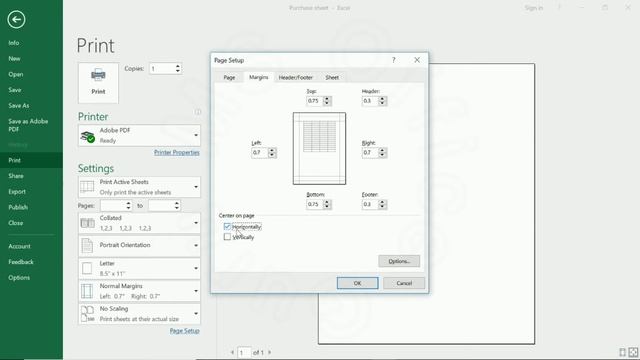Click the Options... button
Image resolution: width=640 pixels, height=360 pixels.
pos(399,261)
